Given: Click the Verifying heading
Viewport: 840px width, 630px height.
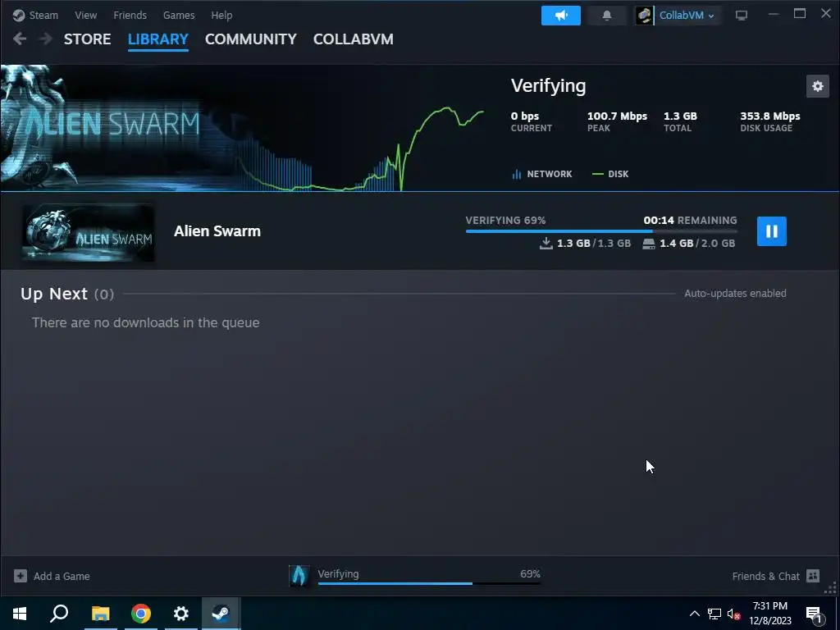Looking at the screenshot, I should click(x=548, y=85).
